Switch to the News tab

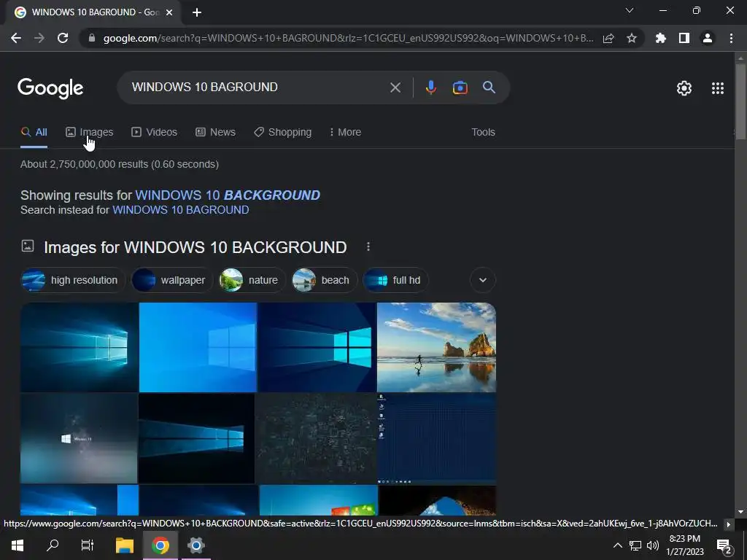pos(216,133)
